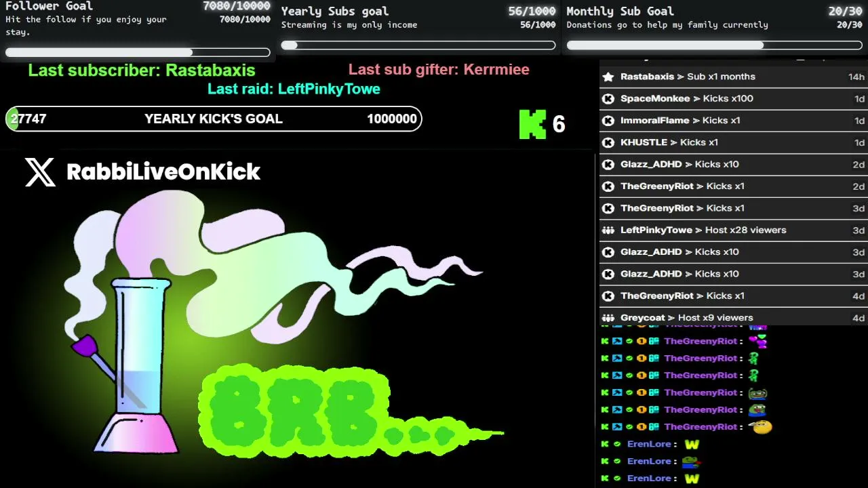The width and height of the screenshot is (868, 488).
Task: Click the Kick icon beside SpaceMonkee
Action: (608, 99)
